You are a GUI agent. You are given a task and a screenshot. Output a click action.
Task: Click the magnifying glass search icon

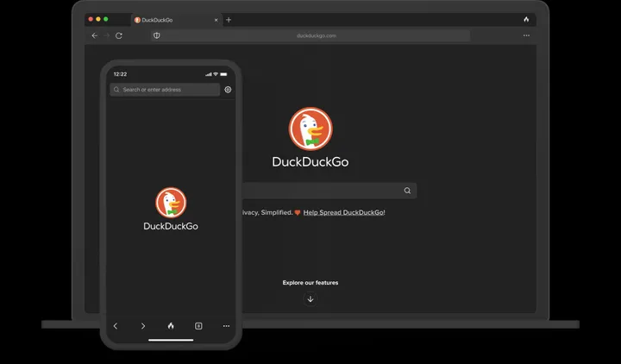(407, 191)
